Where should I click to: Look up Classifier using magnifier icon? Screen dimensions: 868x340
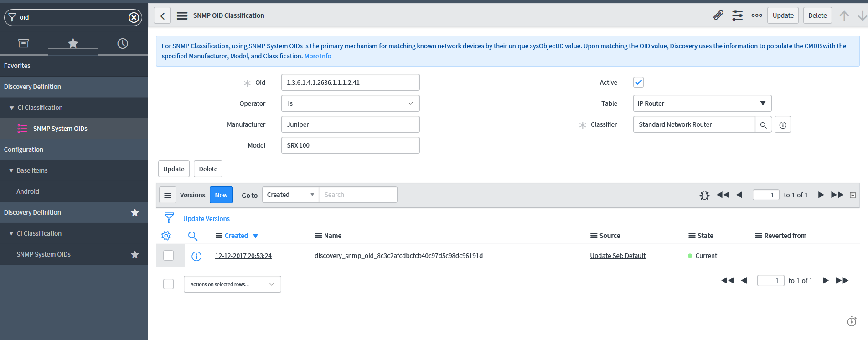[764, 124]
